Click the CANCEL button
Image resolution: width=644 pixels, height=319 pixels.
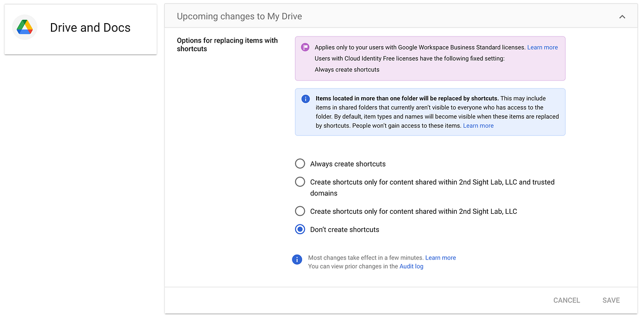pos(566,300)
